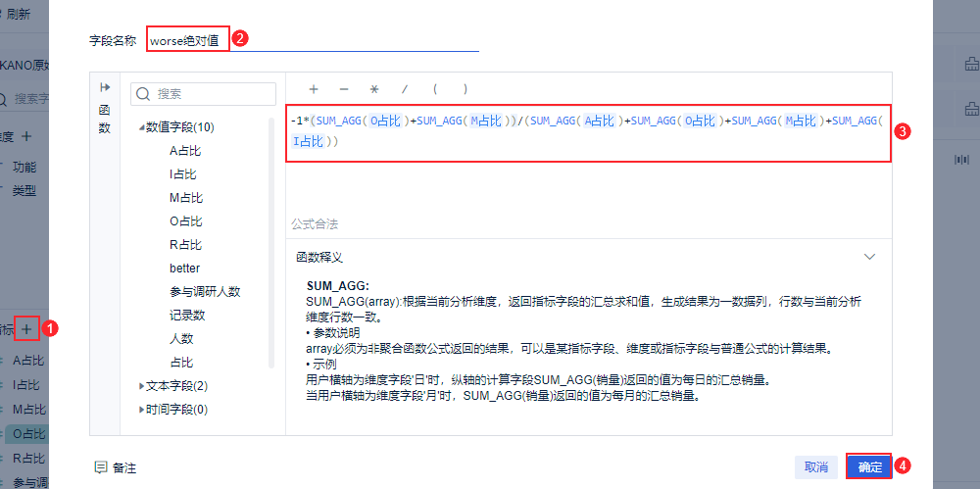Select M占比 indicator in background panel
This screenshot has width=980, height=489.
29,410
